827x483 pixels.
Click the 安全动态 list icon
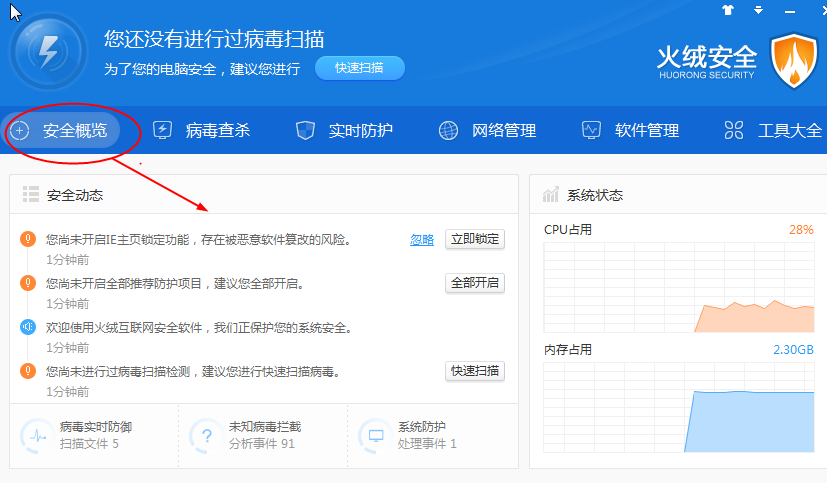(x=31, y=195)
